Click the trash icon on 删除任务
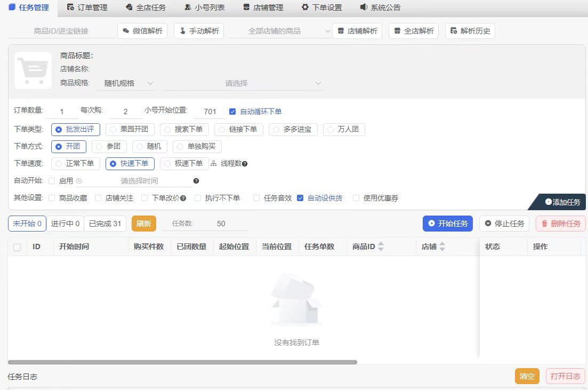This screenshot has width=588, height=390. [x=544, y=224]
